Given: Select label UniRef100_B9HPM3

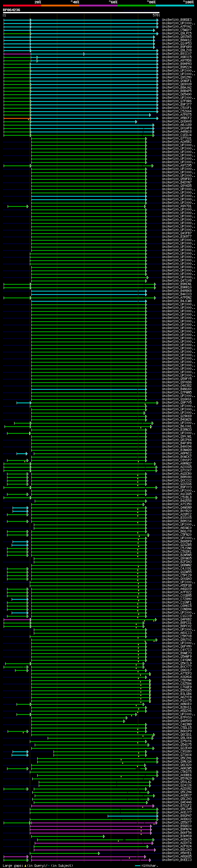Looking at the screenshot, I should click(177, 64).
